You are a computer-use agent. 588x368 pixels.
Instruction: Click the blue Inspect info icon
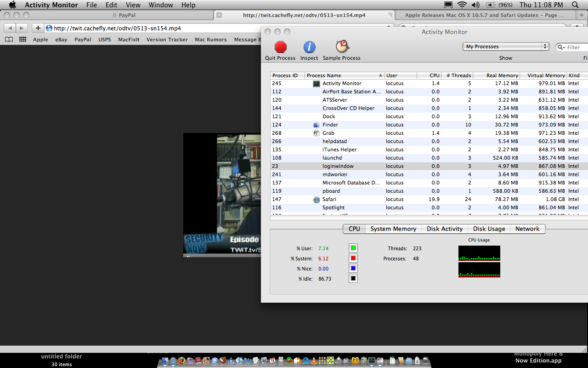tap(309, 47)
